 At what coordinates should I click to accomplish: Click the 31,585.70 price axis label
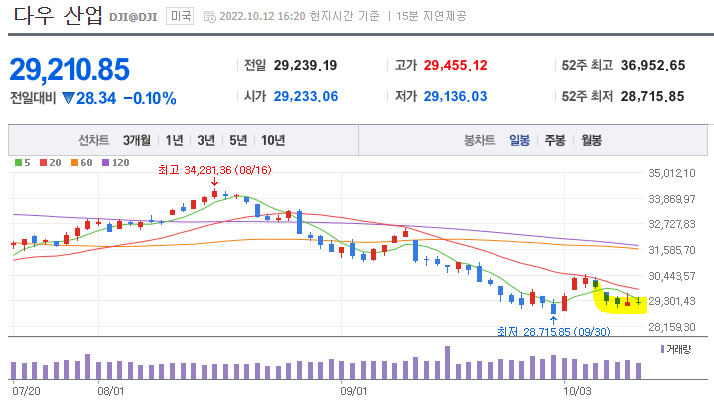[x=672, y=250]
